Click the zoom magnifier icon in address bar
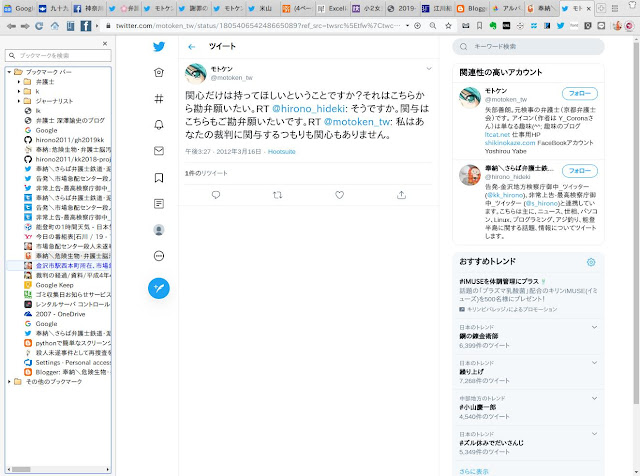 point(433,26)
